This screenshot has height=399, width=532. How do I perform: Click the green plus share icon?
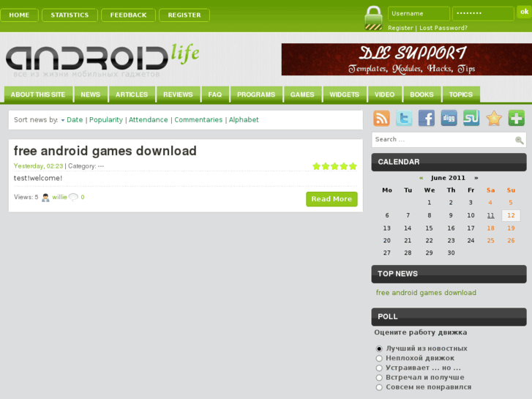point(517,118)
